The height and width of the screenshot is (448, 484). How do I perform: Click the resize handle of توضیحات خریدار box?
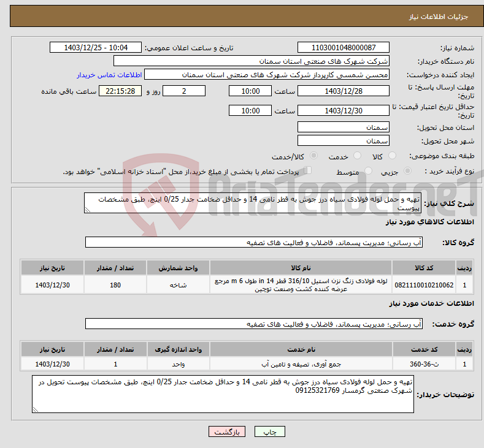pos(36,409)
